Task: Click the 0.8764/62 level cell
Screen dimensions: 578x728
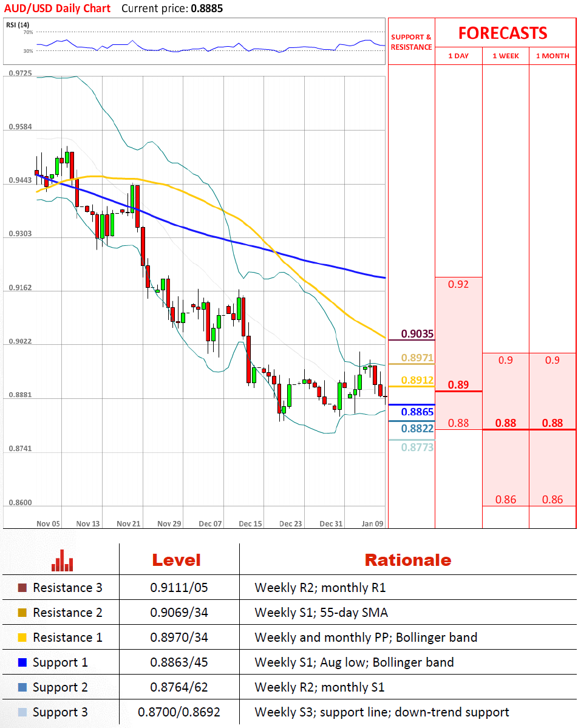Action: coord(178,687)
